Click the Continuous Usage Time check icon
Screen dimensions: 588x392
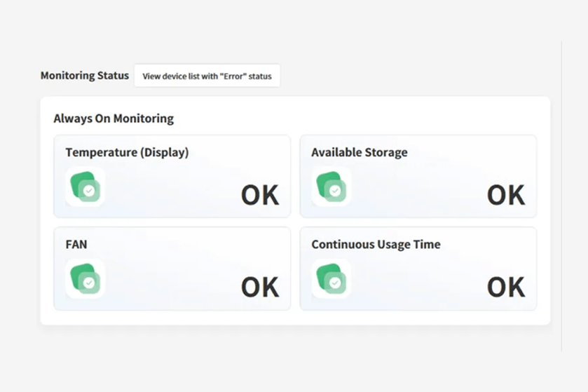click(x=331, y=278)
